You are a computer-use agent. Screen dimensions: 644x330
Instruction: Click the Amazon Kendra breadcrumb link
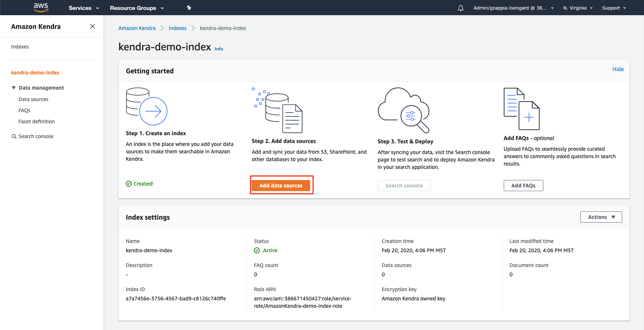pos(137,28)
